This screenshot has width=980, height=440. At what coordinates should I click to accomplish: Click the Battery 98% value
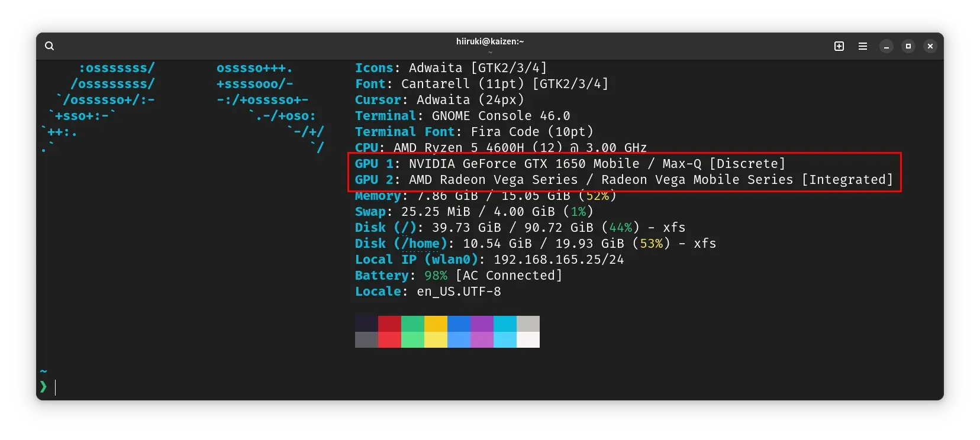(x=436, y=276)
